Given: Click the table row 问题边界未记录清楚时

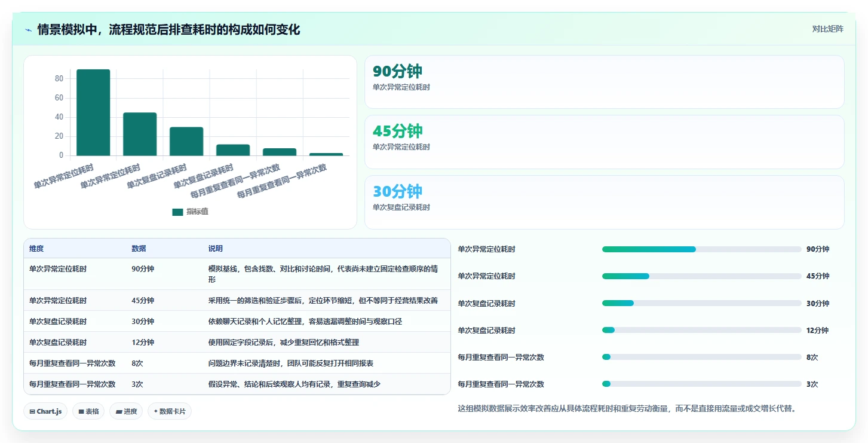Looking at the screenshot, I should [237, 363].
